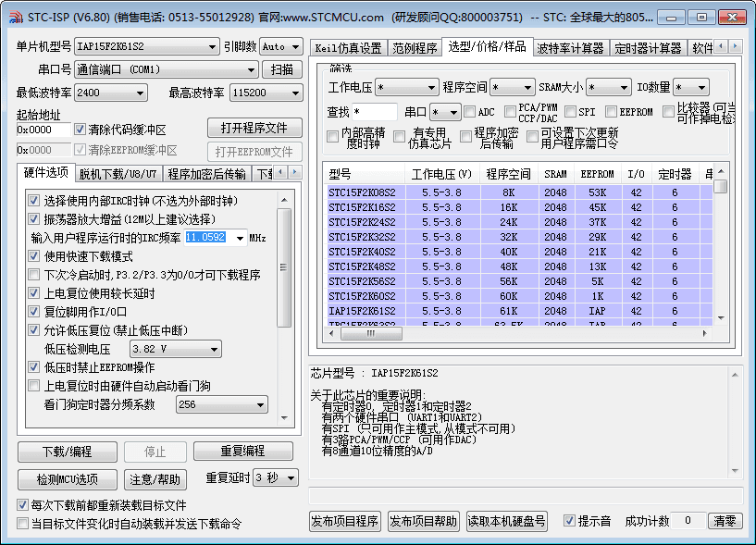
Task: Open the 工作电压 filter dropdown
Action: point(407,87)
